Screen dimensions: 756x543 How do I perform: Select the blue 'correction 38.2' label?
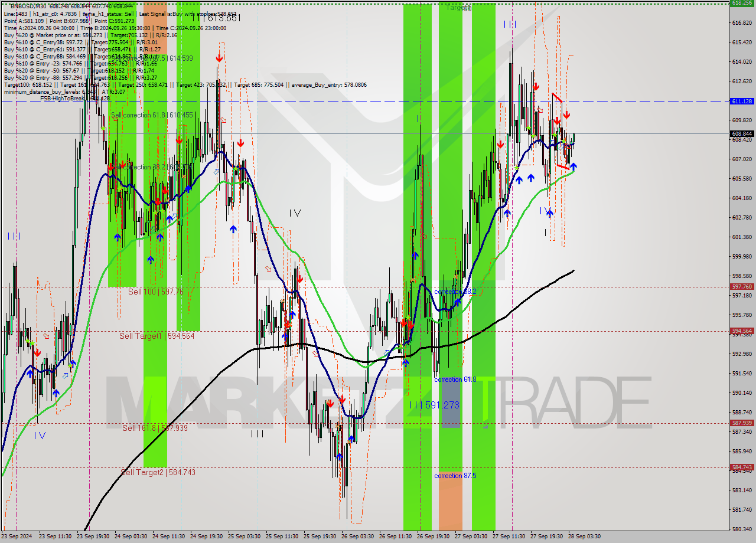[x=455, y=292]
